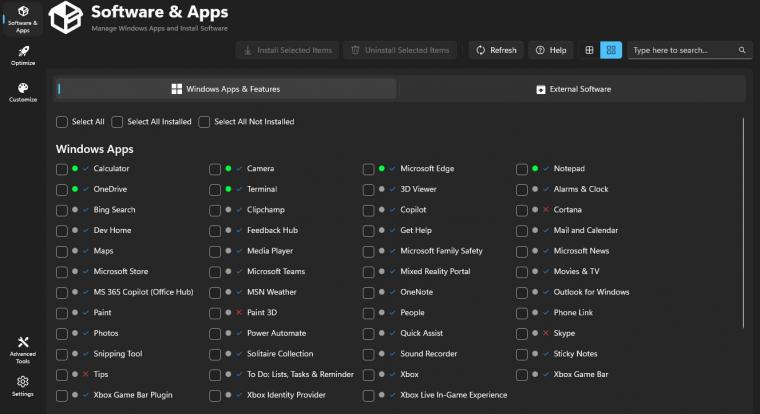The image size is (760, 414).
Task: Select the Solitaire Collection label
Action: [280, 354]
